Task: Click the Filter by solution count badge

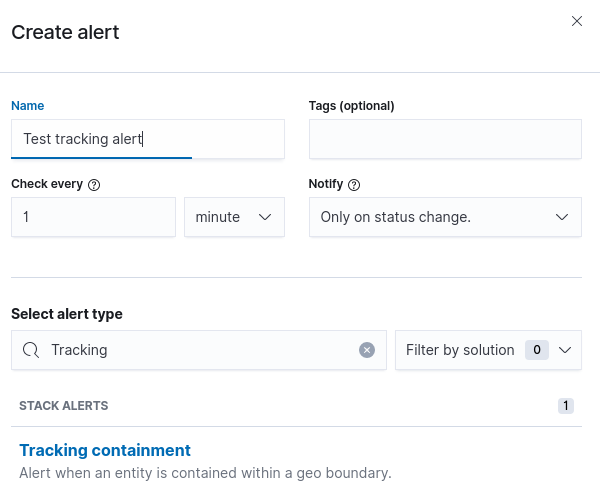Action: pos(537,350)
